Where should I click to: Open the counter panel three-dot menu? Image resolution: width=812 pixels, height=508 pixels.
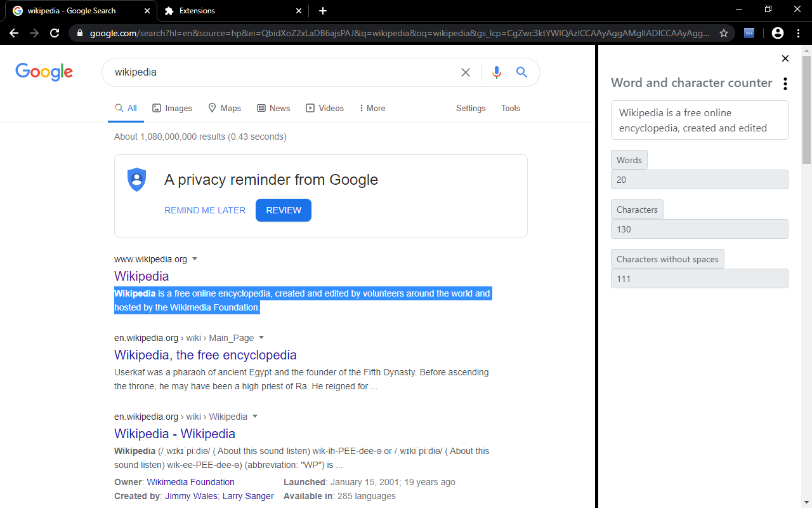(785, 83)
